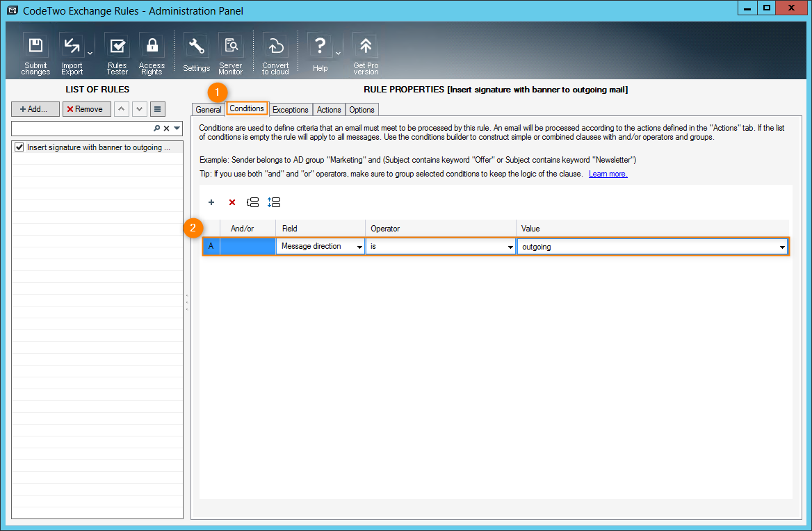Viewport: 812px width, 531px height.
Task: Click Get Pro version icon
Action: (x=366, y=54)
